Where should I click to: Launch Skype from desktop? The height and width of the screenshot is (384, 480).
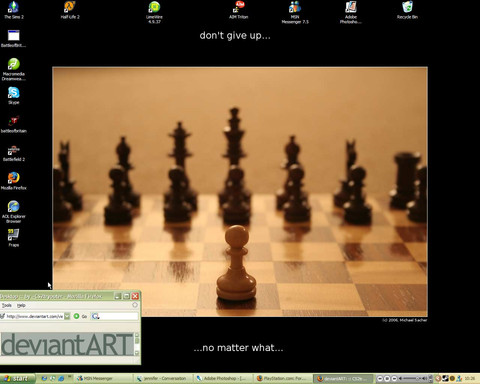tap(14, 95)
